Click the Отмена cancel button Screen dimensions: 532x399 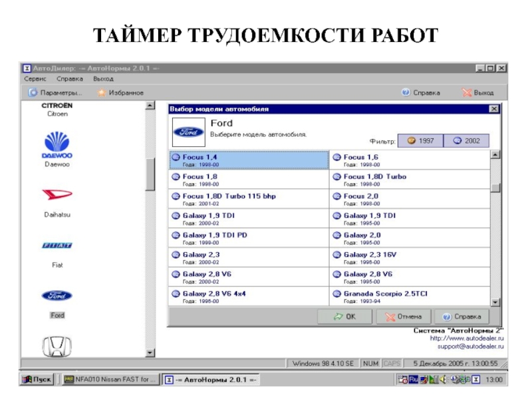point(404,317)
